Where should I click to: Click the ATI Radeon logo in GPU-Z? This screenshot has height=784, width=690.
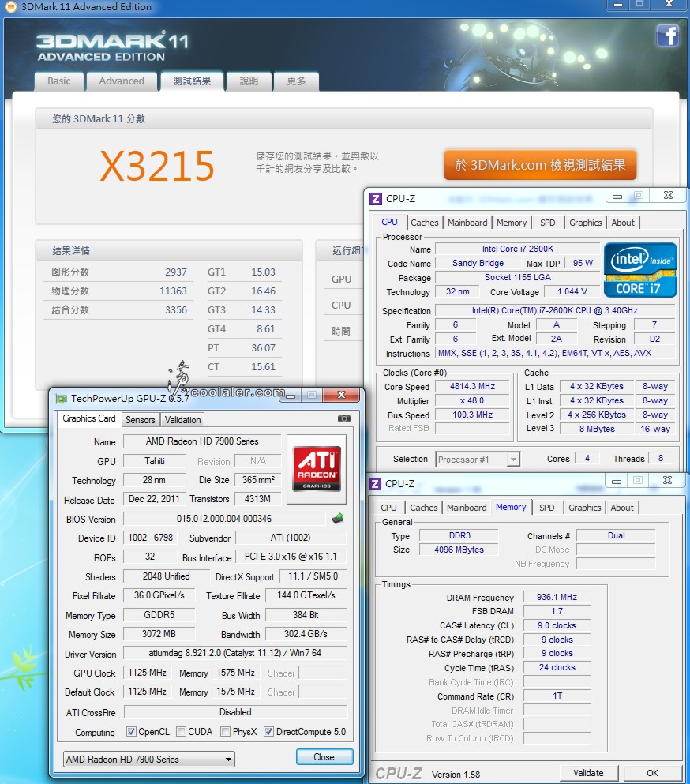point(317,468)
